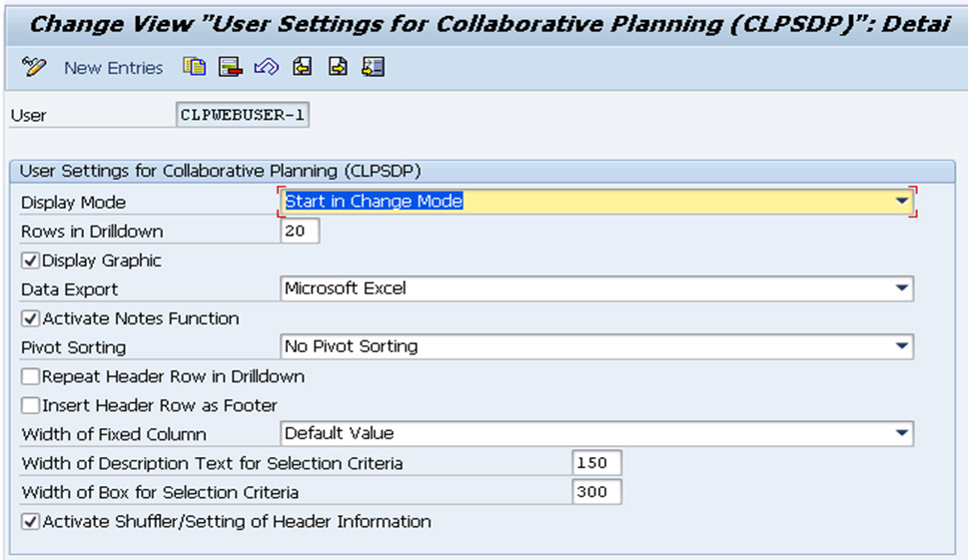Enable Repeat Header Row in Drilldown
Viewport: 968px width, 560px height.
pyautogui.click(x=30, y=376)
